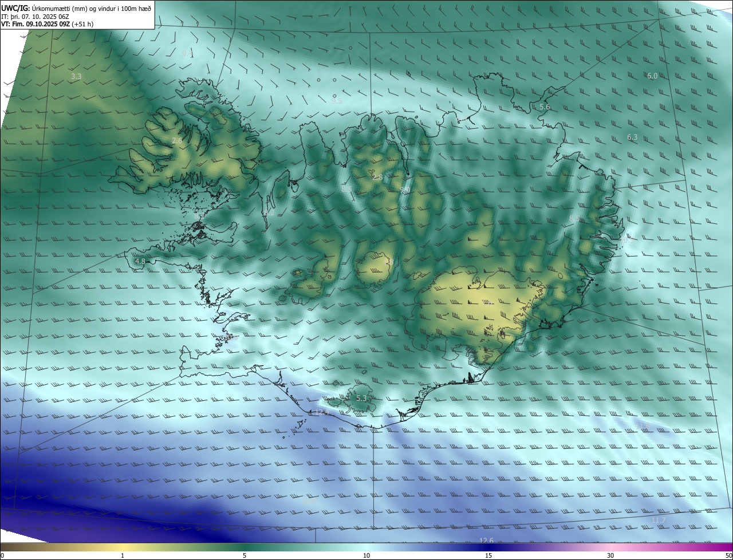This screenshot has width=733, height=560.
Task: Click the map value label 12.4
Action: click(322, 412)
